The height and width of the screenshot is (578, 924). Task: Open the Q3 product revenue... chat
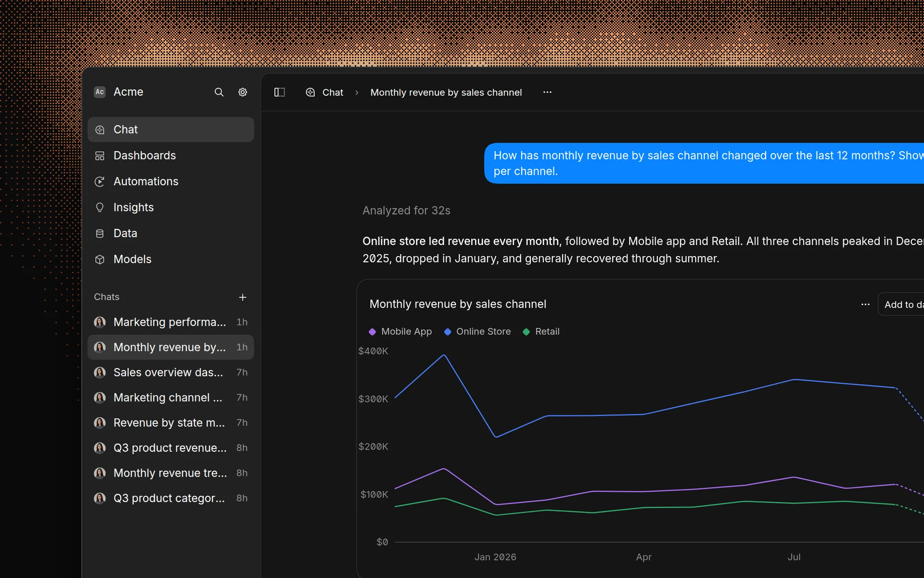(171, 448)
